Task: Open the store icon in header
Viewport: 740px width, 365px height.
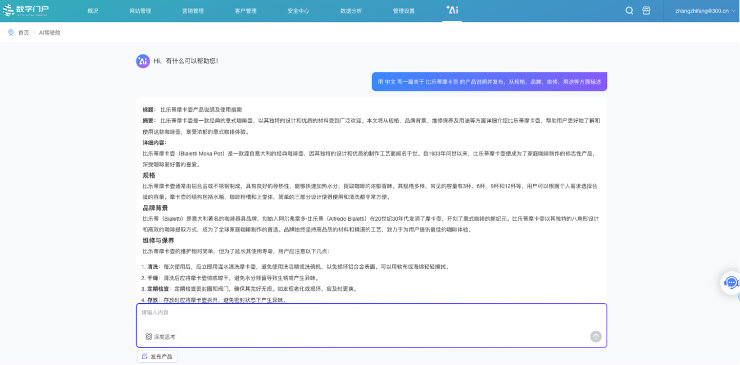Action: pos(646,10)
